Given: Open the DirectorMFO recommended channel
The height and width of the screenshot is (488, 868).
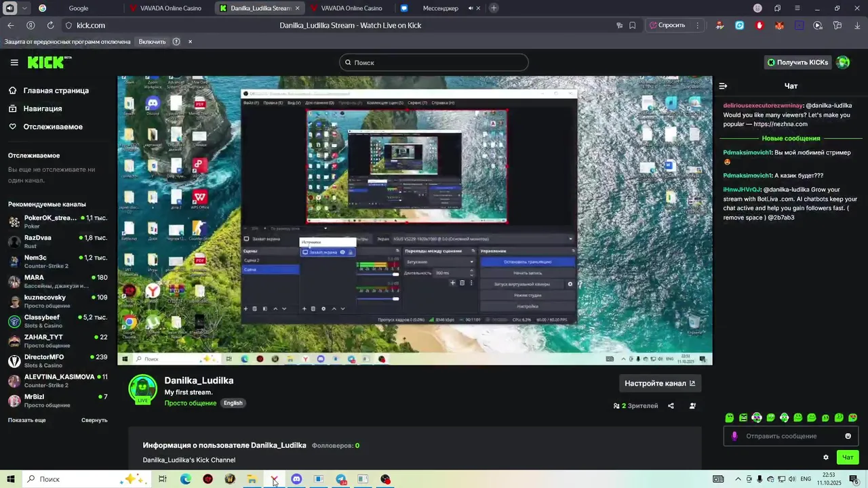Looking at the screenshot, I should coord(58,361).
